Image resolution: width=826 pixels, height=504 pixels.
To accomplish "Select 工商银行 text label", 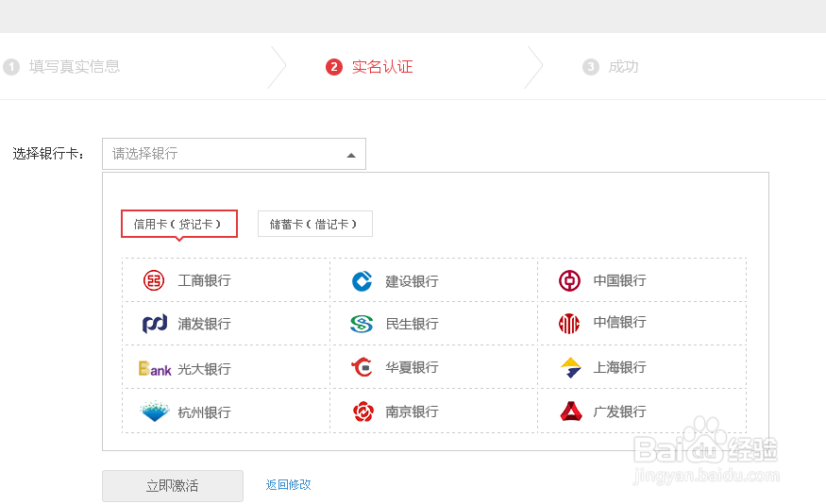I will pos(205,280).
